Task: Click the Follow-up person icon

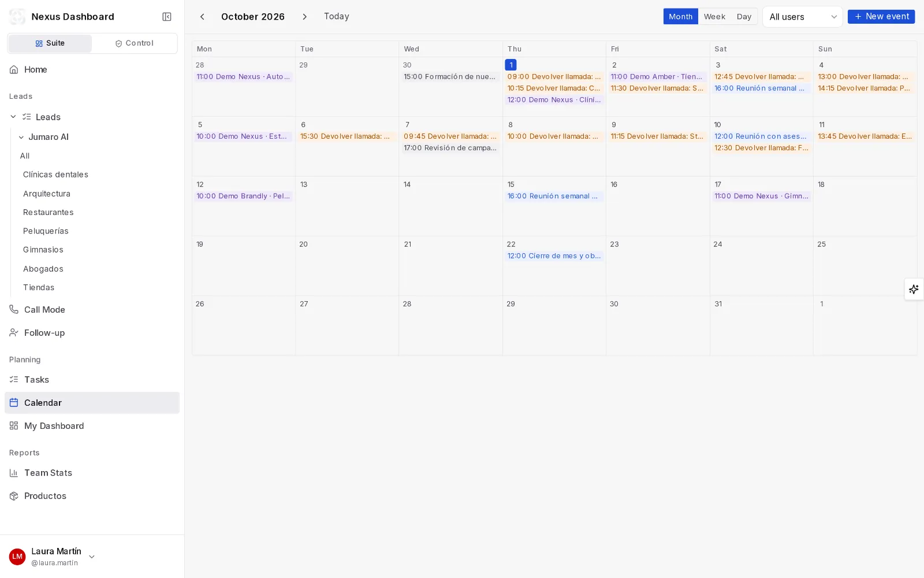Action: [x=14, y=333]
